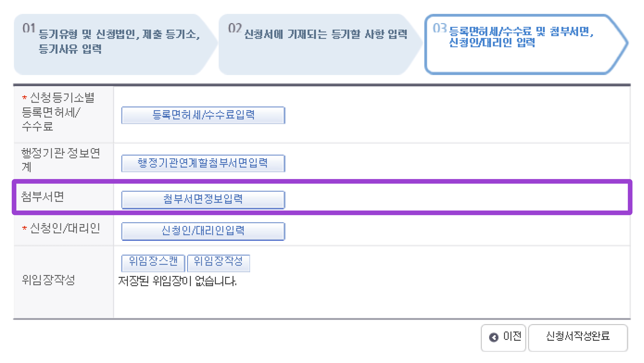Click the red asterisk beside 신청등기소별
The height and width of the screenshot is (363, 644).
coord(24,97)
